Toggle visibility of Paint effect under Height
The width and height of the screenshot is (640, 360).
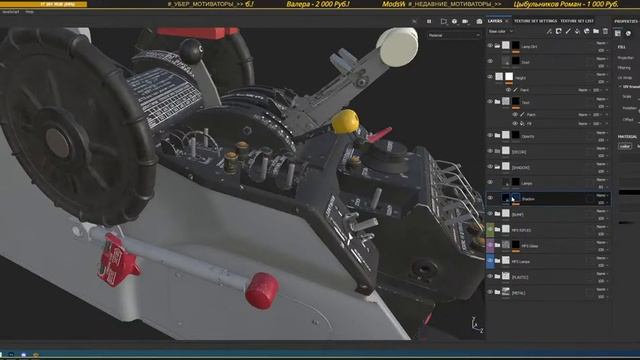click(508, 90)
